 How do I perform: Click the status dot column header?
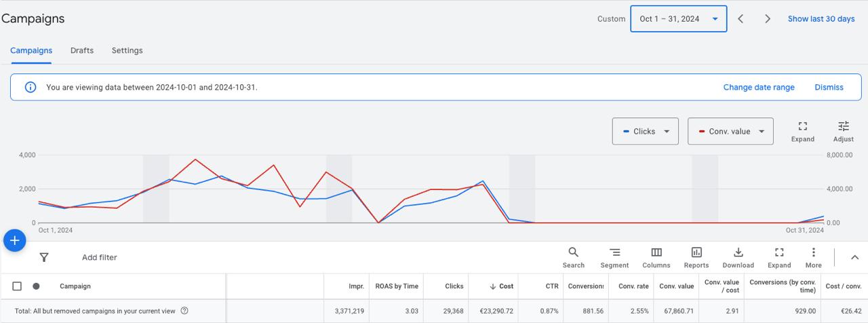tap(36, 286)
